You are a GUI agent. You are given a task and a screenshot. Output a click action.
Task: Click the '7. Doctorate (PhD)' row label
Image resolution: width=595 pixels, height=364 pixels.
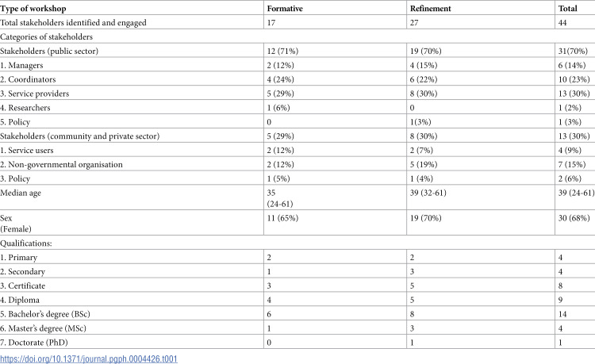pos(34,343)
